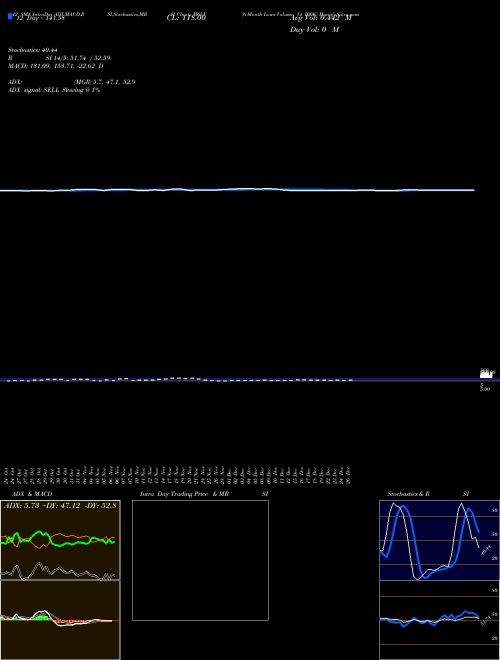
Task: Click 'ADX signal: SELL Slowing @ 1%' text
Action: [54, 90]
